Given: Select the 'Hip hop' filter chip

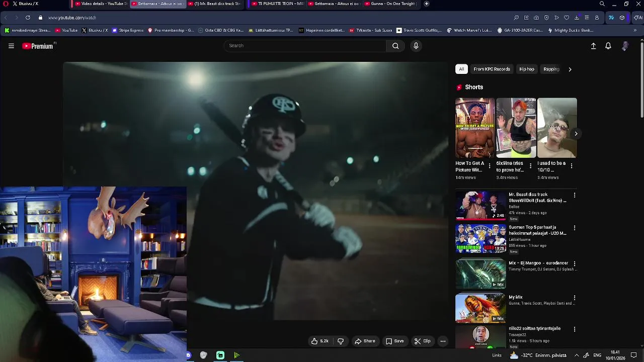Looking at the screenshot, I should tap(527, 69).
